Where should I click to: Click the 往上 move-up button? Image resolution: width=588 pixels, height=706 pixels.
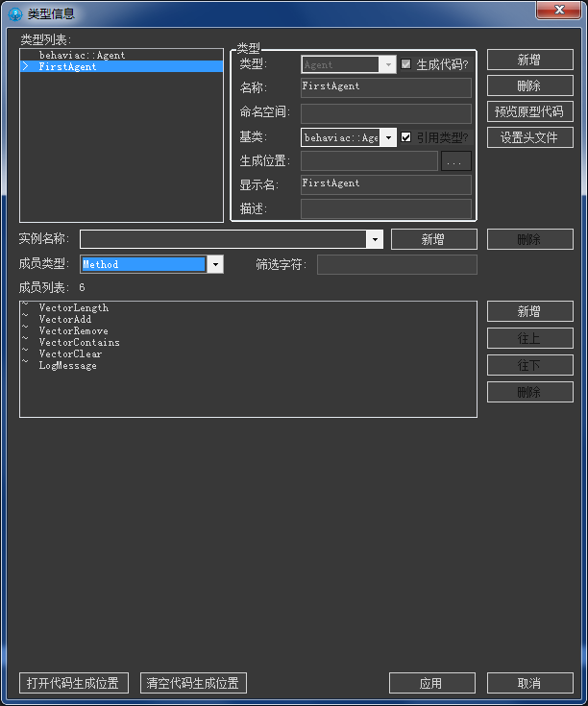530,338
